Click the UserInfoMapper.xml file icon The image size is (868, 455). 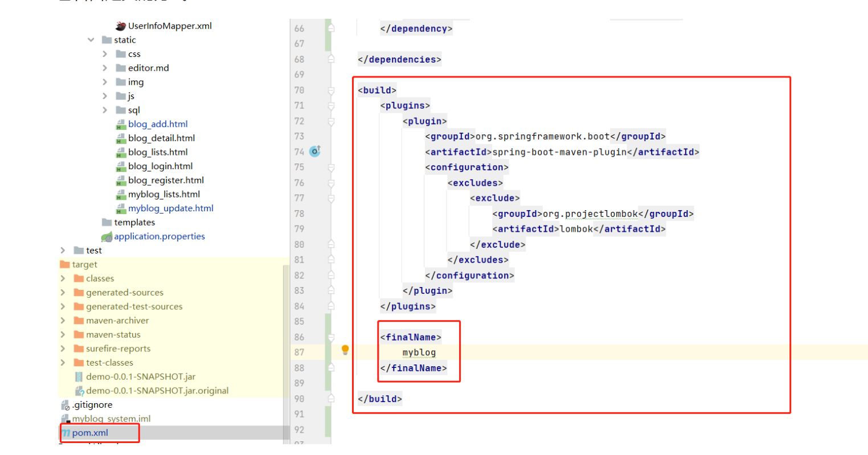coord(121,26)
